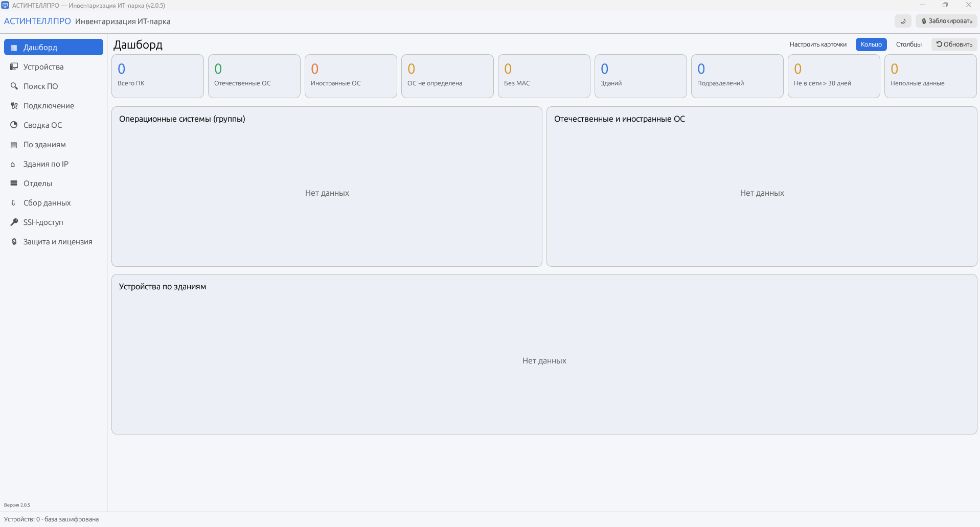
Task: Select the Неполные данные summary card
Action: point(930,76)
